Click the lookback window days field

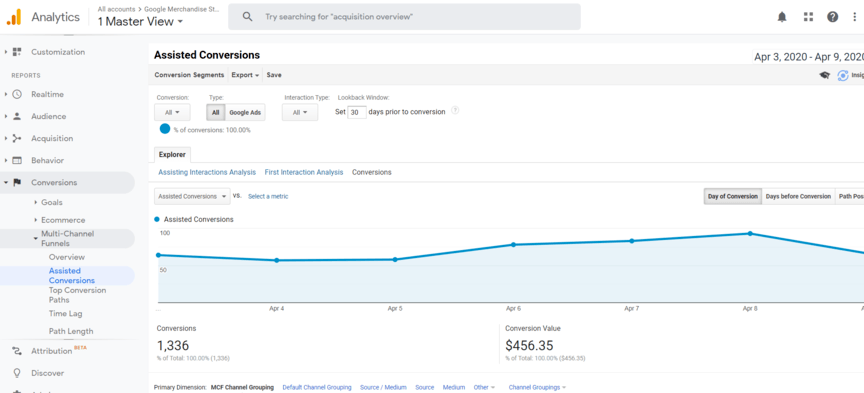(357, 112)
